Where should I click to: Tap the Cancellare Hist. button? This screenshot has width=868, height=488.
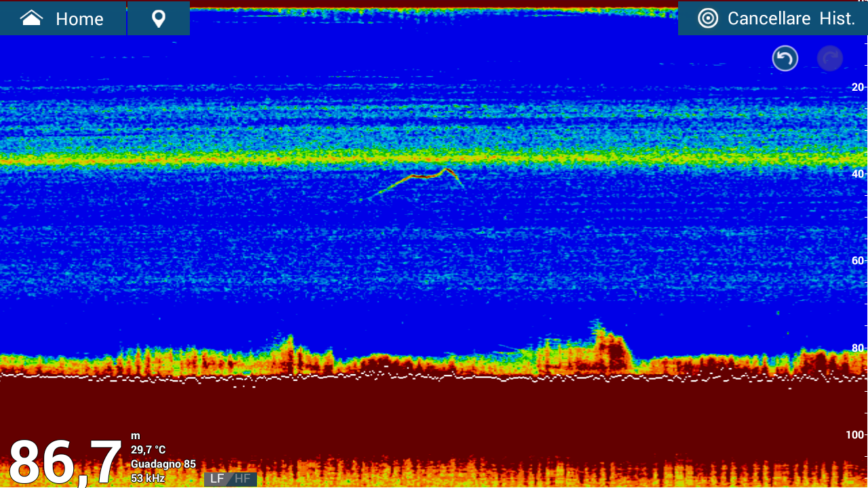(773, 18)
